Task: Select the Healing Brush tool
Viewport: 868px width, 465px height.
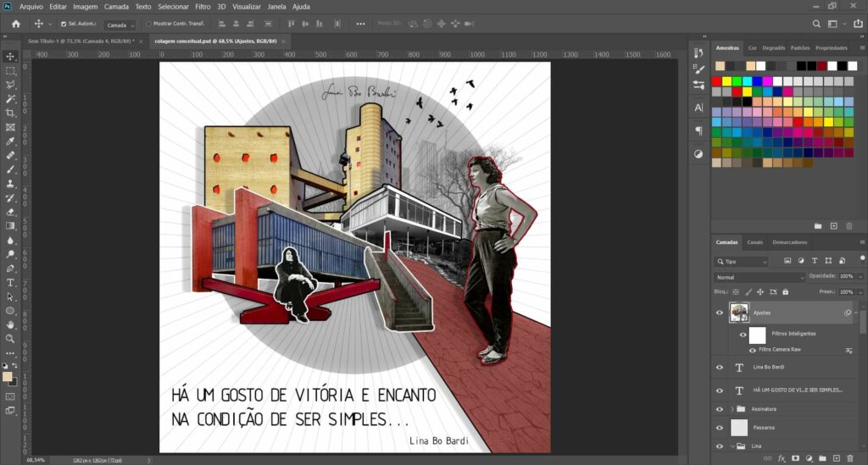Action: [10, 155]
